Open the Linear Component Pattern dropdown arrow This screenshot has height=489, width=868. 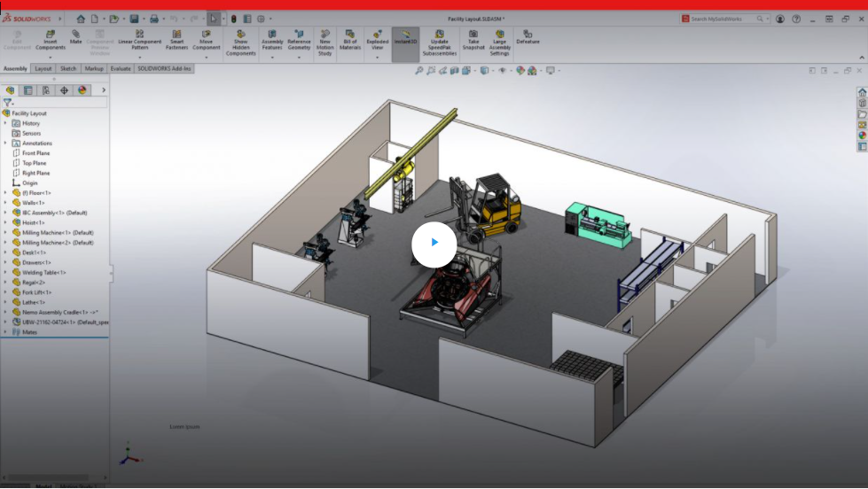[139, 58]
